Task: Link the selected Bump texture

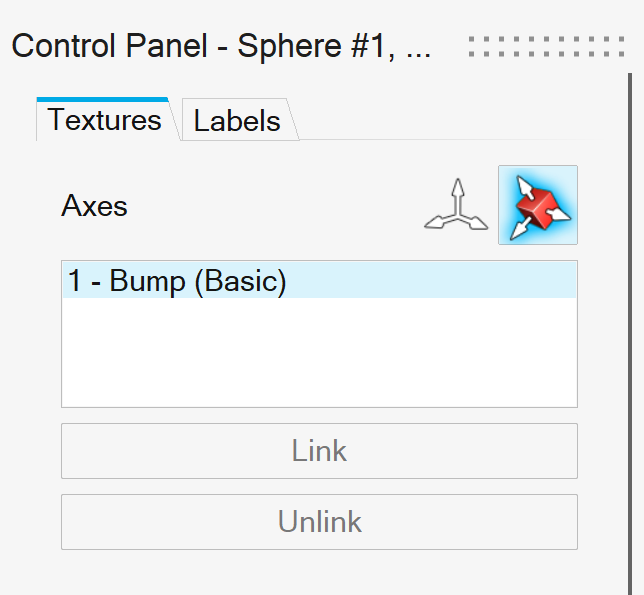Action: pos(319,451)
